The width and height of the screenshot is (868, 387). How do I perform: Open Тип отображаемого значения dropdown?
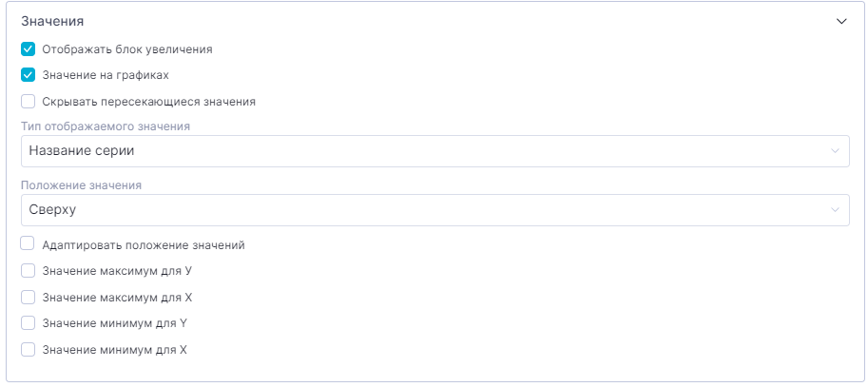point(434,150)
